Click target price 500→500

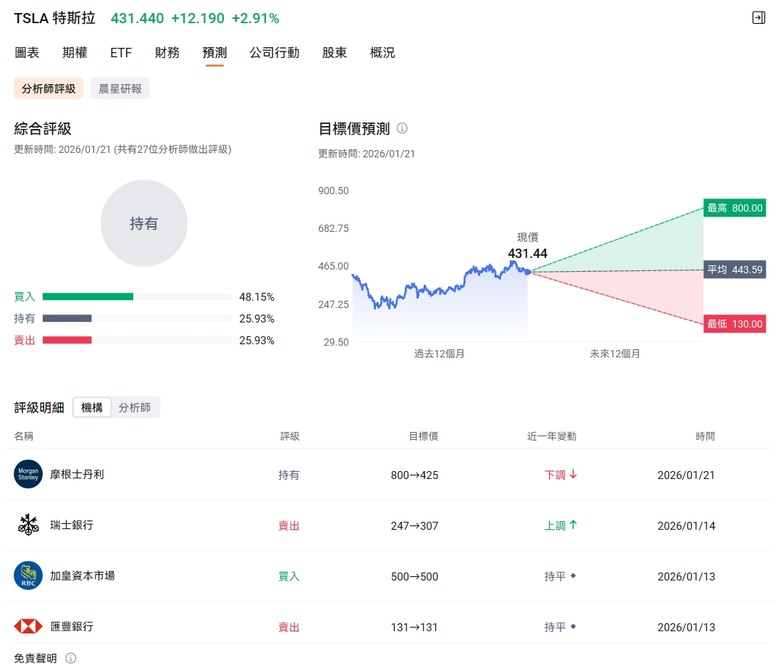[414, 576]
